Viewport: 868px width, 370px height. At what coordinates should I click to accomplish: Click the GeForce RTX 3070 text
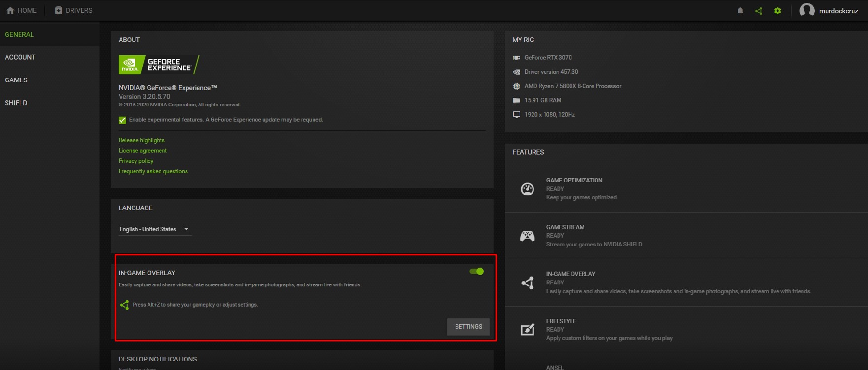coord(548,58)
